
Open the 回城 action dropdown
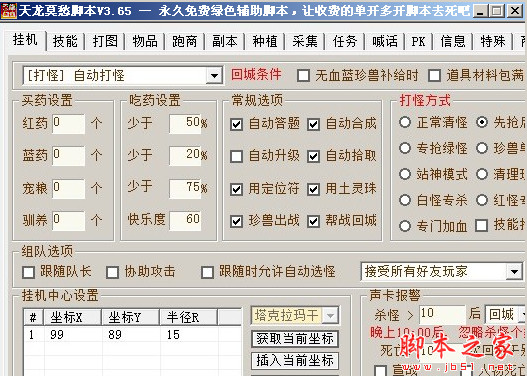click(523, 314)
